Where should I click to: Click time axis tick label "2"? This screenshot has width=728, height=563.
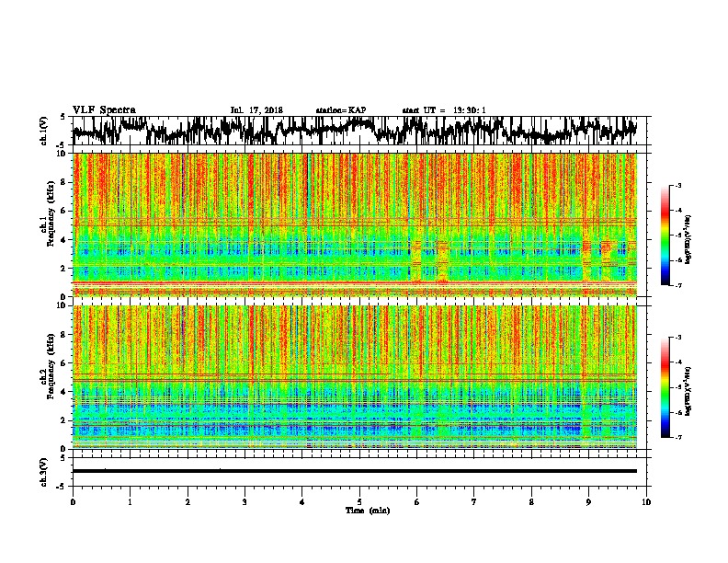[x=188, y=502]
